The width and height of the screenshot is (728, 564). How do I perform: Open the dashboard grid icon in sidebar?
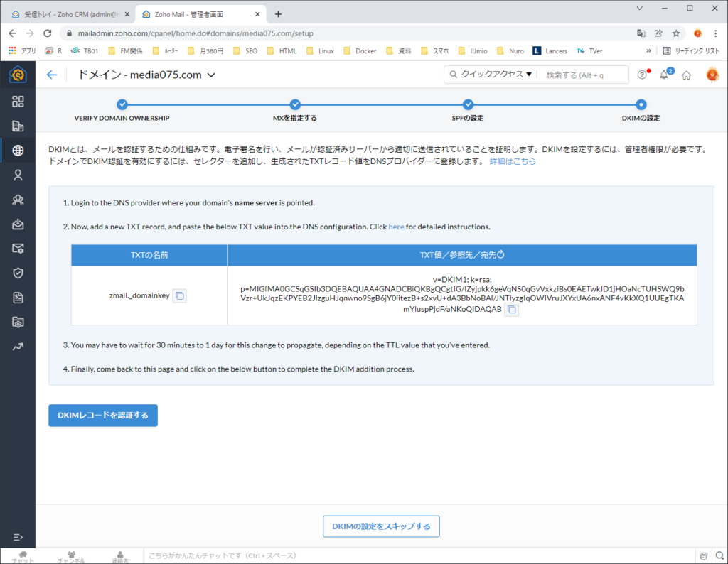pos(18,102)
